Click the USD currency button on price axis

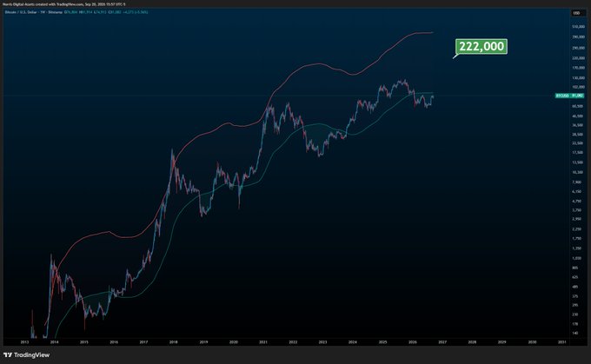577,13
